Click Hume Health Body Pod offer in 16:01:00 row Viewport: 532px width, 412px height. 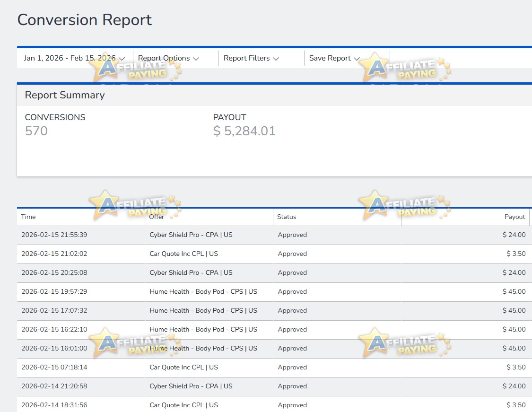(203, 348)
